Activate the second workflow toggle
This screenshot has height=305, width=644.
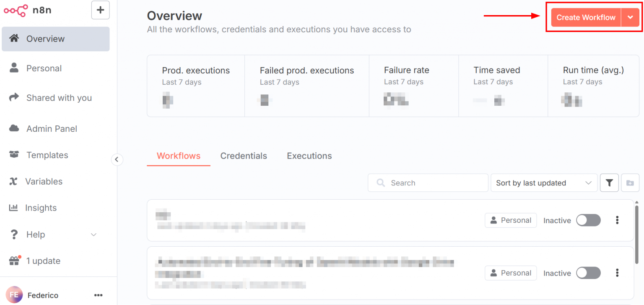[588, 273]
